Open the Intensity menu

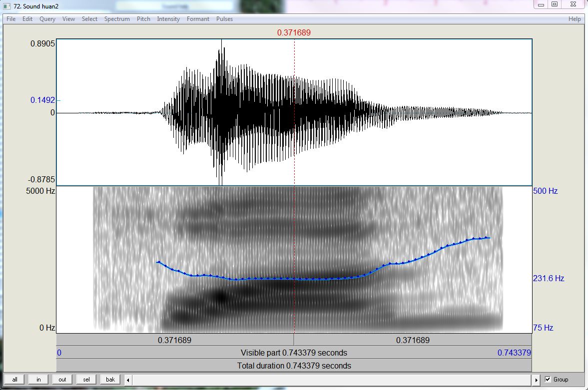click(x=168, y=19)
